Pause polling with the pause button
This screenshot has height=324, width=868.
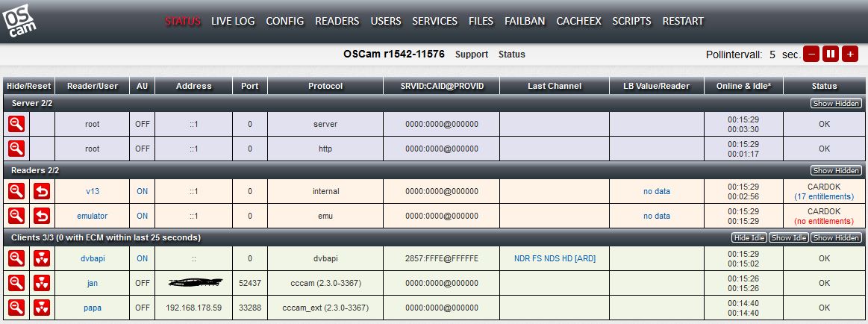[x=831, y=54]
